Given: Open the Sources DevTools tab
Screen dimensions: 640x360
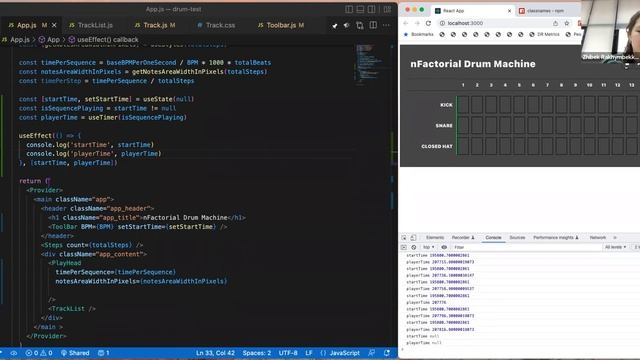Looking at the screenshot, I should pos(517,238).
